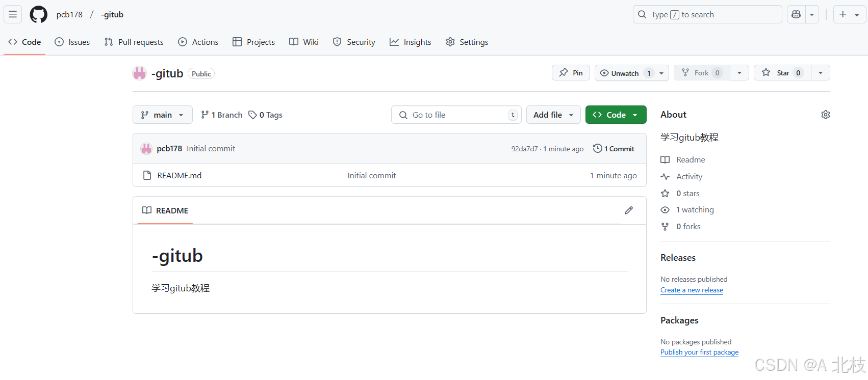The image size is (868, 380).
Task: Open the hamburger navigation menu
Action: 13,14
